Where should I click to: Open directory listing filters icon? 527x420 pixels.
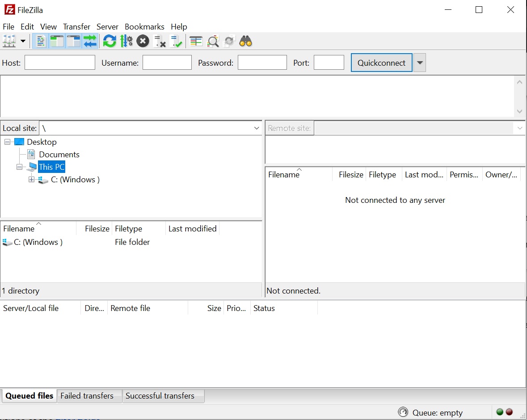[x=196, y=41]
